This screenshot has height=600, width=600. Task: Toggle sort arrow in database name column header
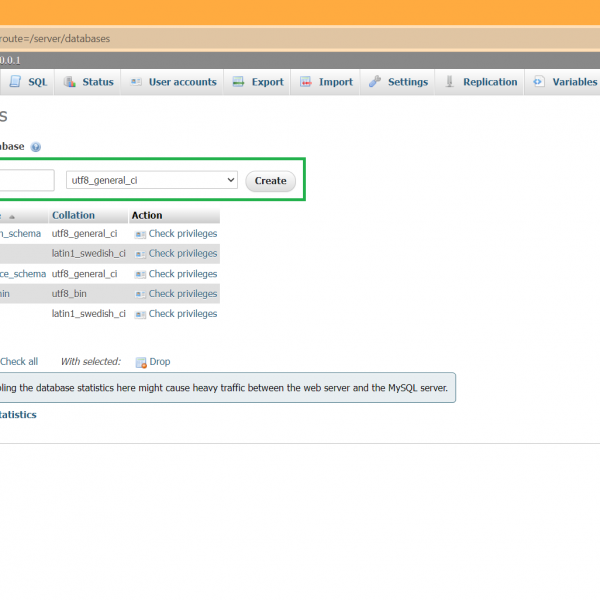coord(12,216)
